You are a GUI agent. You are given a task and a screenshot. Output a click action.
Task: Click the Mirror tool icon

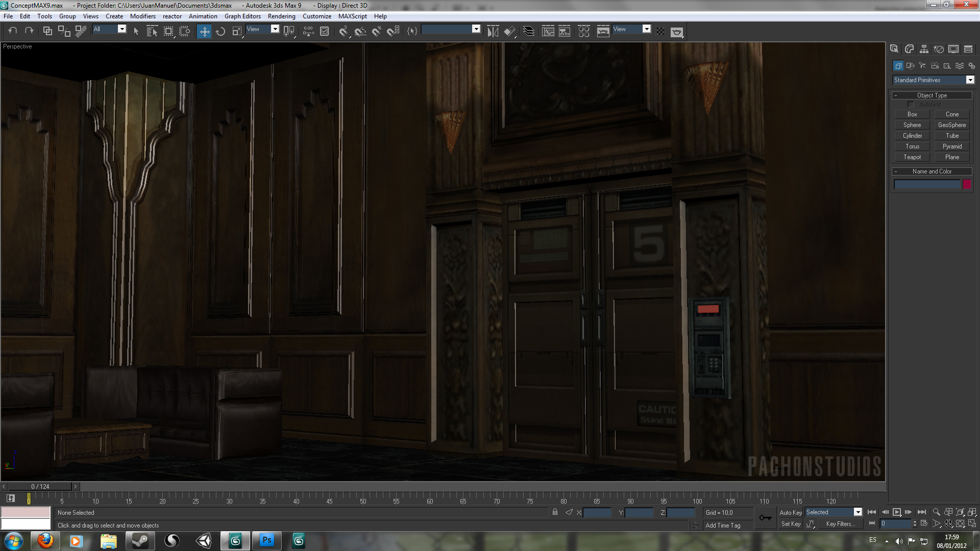pos(493,32)
